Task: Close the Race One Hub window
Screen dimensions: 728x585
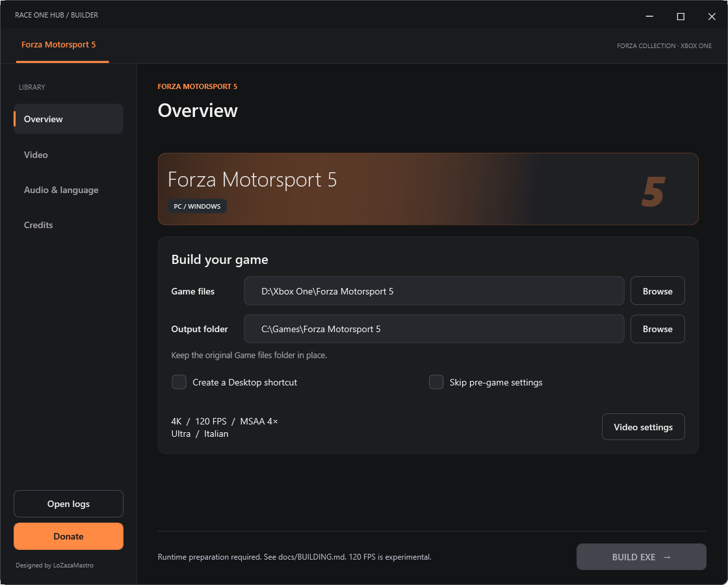Action: [x=712, y=16]
